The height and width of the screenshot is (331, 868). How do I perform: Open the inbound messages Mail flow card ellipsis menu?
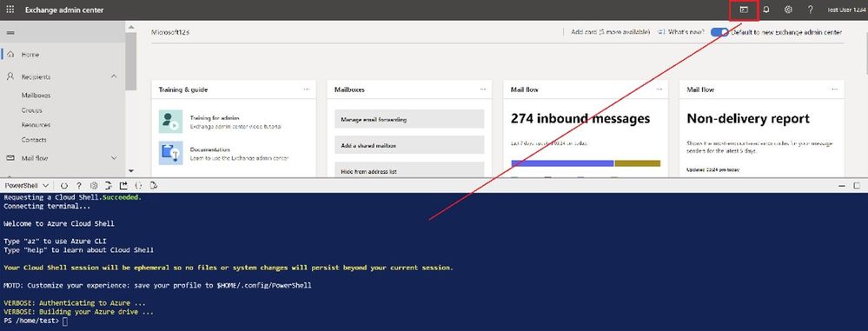click(x=659, y=89)
